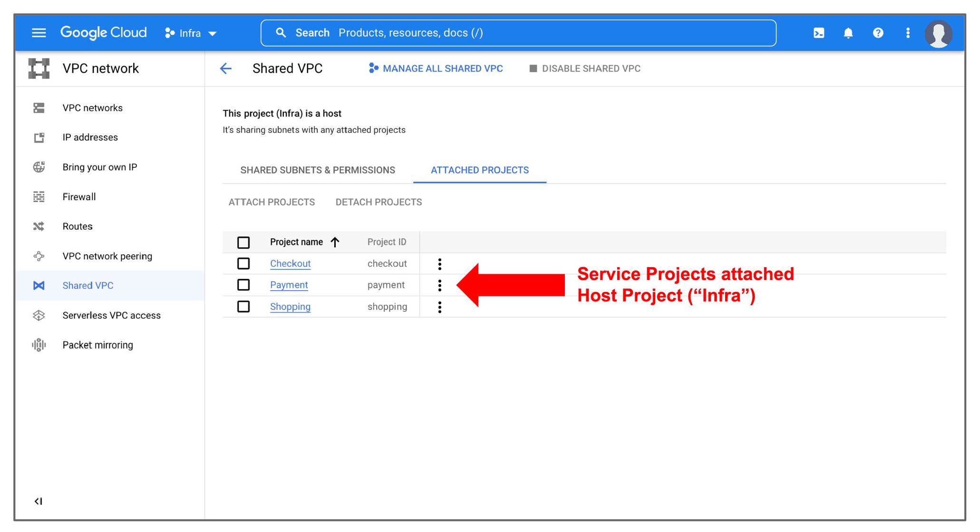Sort by Project name column arrow
Image resolution: width=980 pixels, height=532 pixels.
[336, 242]
